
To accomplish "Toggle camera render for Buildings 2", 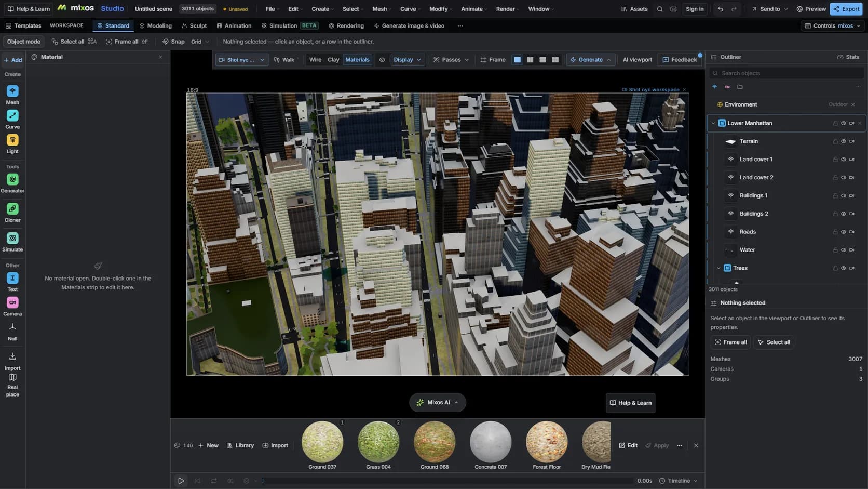I will pos(852,214).
